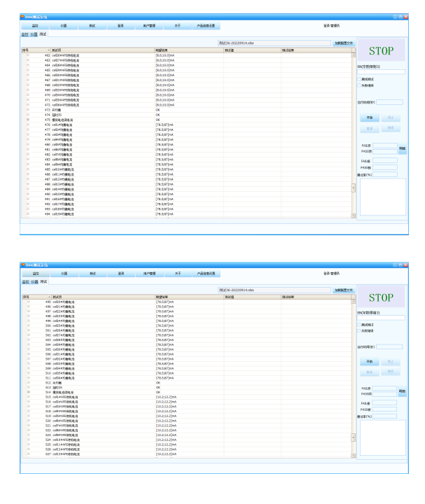Sort by 序号 column header arrow, upper window
This screenshot has width=425, height=504.
(x=49, y=50)
